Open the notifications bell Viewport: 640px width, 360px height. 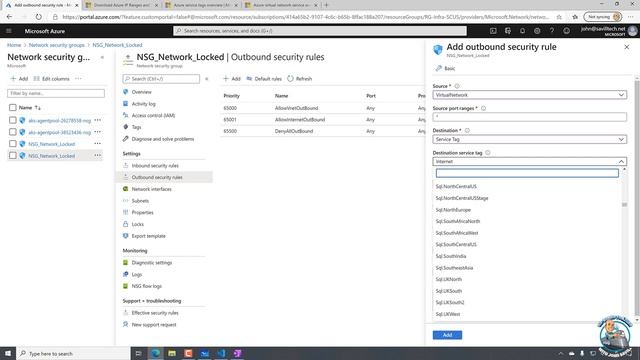click(x=522, y=31)
